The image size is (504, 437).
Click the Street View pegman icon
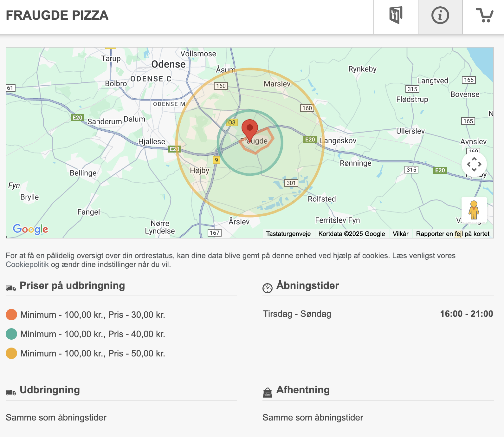click(x=474, y=210)
